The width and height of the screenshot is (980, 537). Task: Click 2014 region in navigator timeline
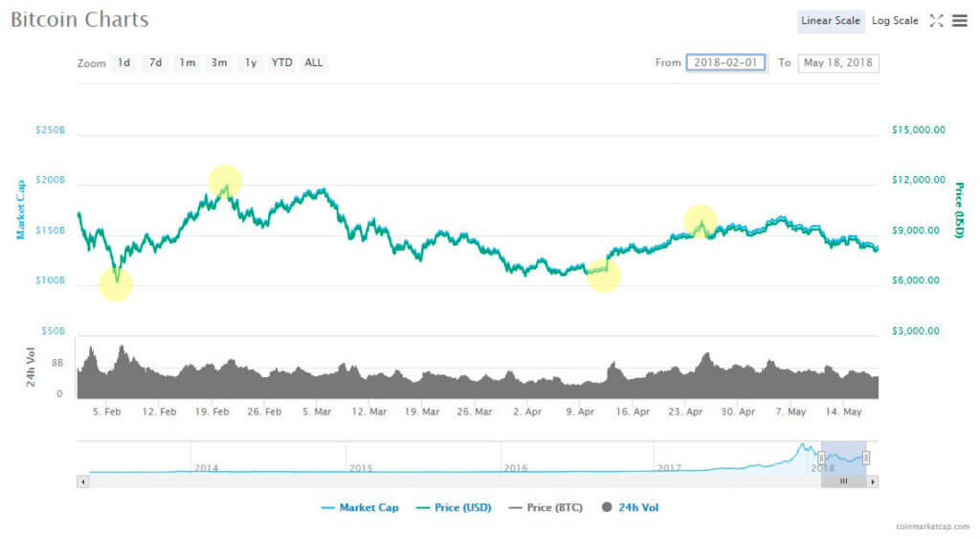(207, 468)
